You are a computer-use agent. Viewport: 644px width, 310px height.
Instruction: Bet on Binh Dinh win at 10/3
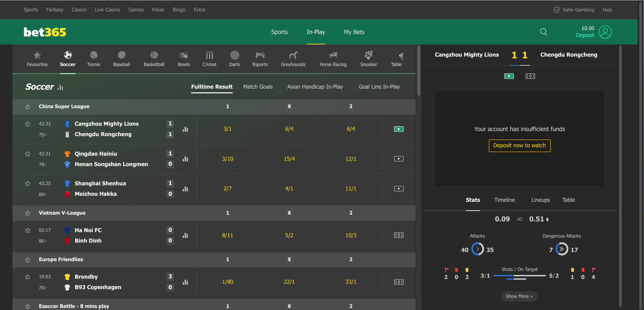[351, 235]
